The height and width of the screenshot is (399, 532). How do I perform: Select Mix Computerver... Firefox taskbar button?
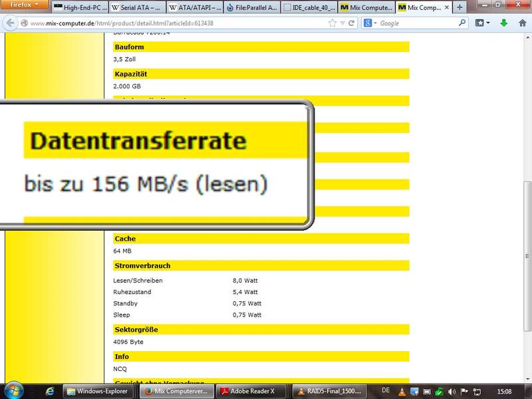[x=177, y=391]
